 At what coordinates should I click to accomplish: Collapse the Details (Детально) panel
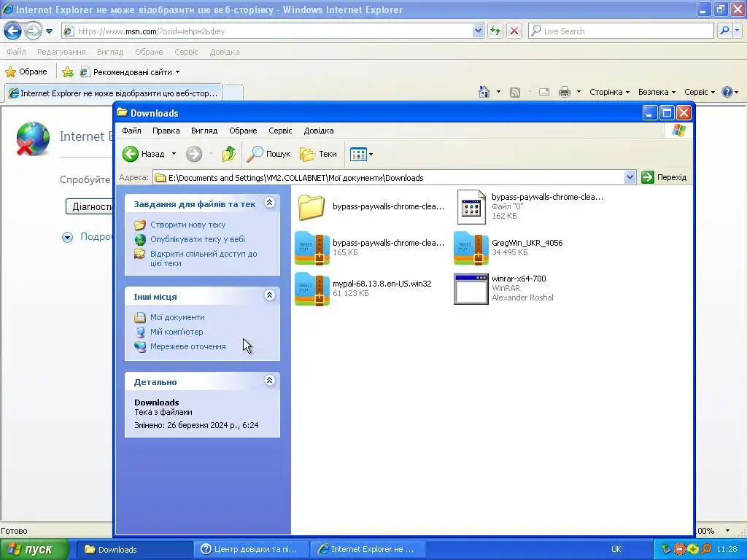click(x=269, y=381)
